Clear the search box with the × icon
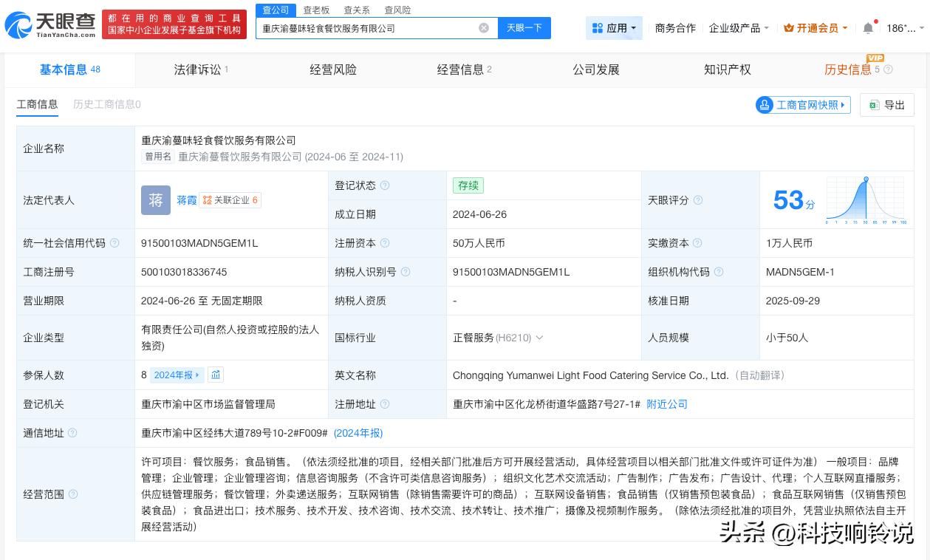Viewport: 930px width, 560px height. 484,28
